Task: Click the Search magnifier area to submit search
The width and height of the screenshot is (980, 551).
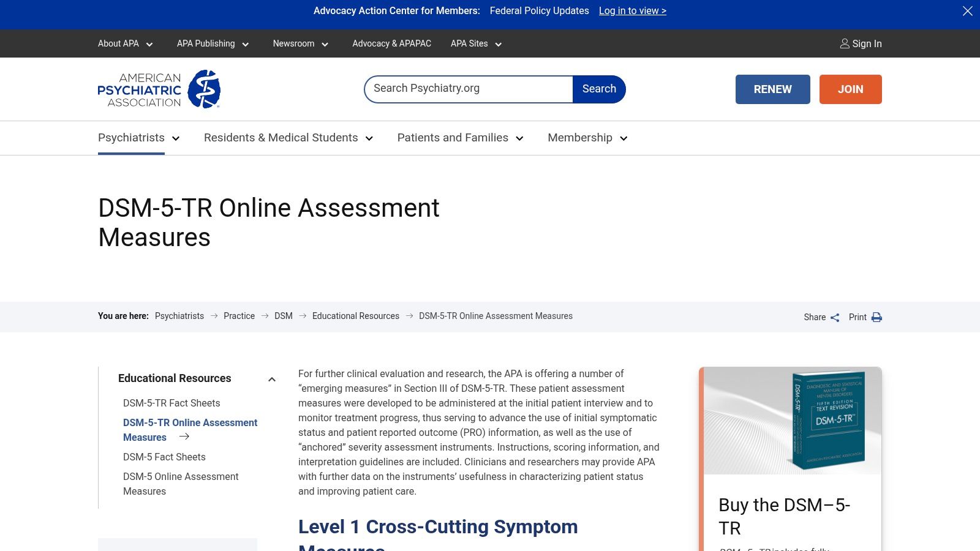Action: tap(598, 89)
